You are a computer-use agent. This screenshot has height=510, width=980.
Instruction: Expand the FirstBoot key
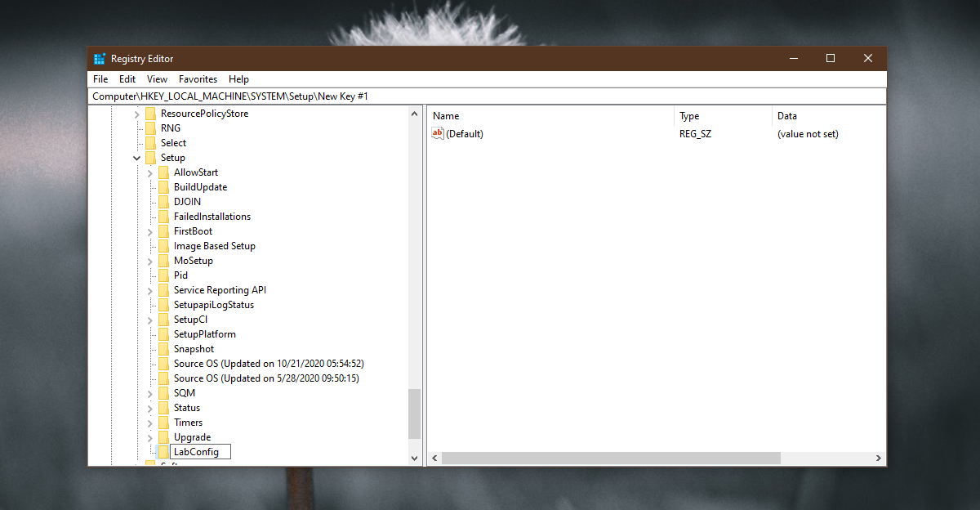point(150,231)
